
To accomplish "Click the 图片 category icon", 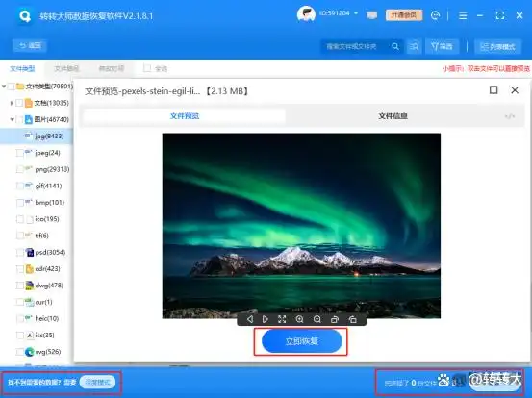I will click(x=29, y=119).
